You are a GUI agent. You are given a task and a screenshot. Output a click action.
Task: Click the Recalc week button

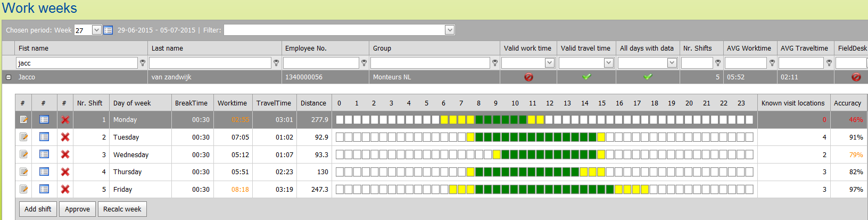(x=122, y=209)
